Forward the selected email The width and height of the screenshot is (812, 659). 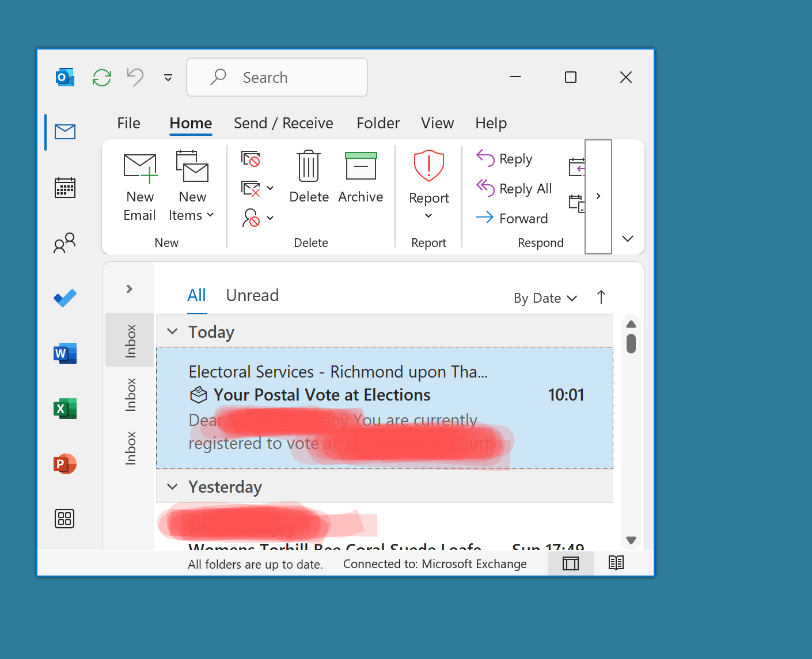point(512,218)
